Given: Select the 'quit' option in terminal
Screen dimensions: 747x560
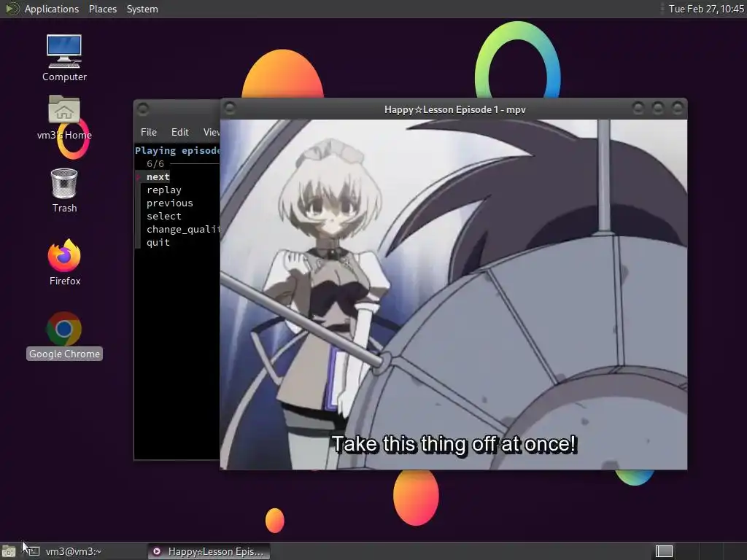Looking at the screenshot, I should (158, 242).
